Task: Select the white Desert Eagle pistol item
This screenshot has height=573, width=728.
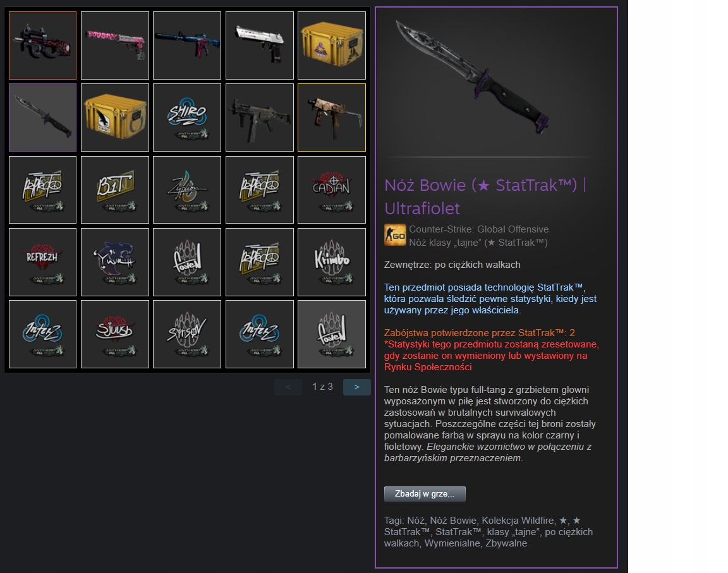Action: pyautogui.click(x=260, y=45)
